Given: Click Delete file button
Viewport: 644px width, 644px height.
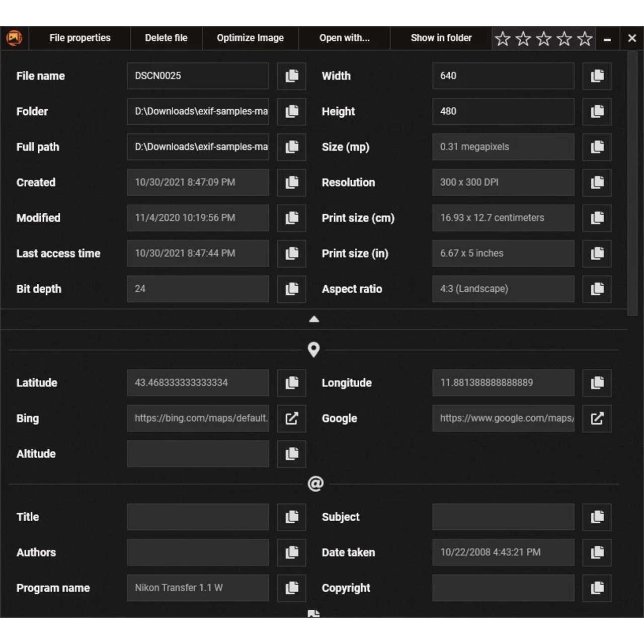Looking at the screenshot, I should [x=166, y=38].
